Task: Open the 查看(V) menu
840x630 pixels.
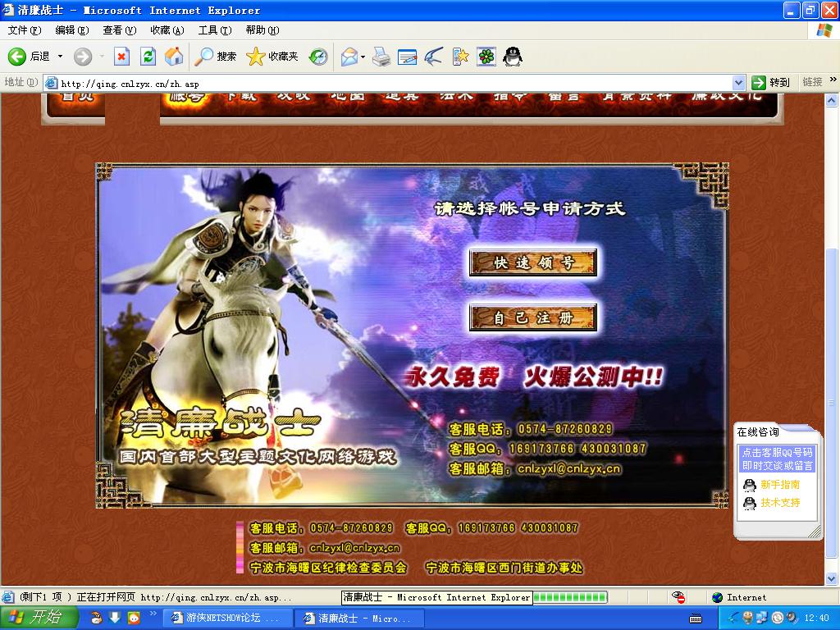Action: [120, 30]
